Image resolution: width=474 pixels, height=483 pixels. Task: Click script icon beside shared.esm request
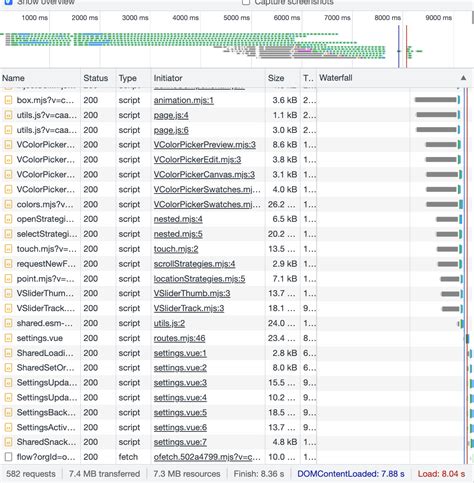click(8, 323)
